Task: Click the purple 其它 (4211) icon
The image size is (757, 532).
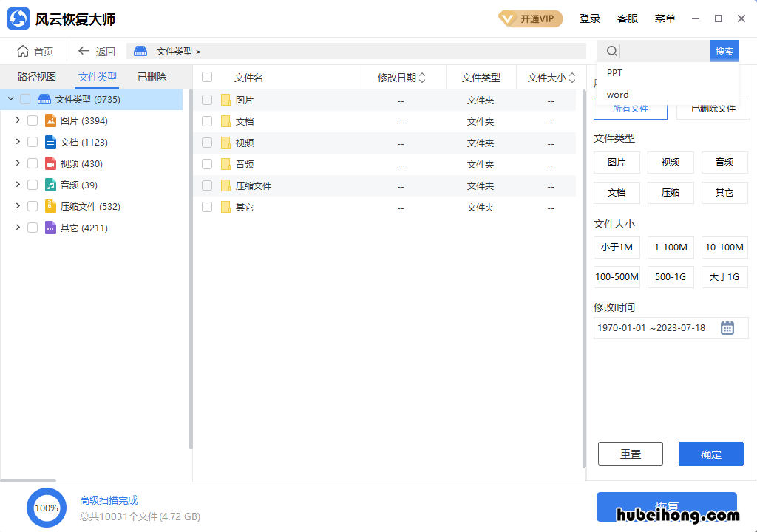Action: click(50, 228)
